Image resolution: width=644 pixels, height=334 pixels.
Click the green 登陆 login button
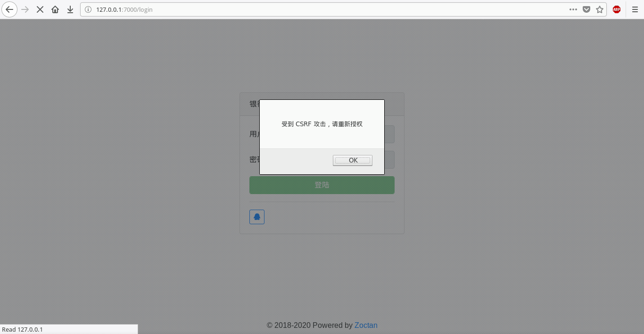(322, 185)
